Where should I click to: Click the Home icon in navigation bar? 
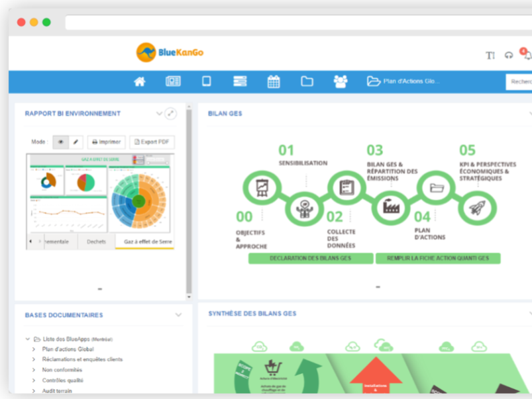tap(139, 81)
